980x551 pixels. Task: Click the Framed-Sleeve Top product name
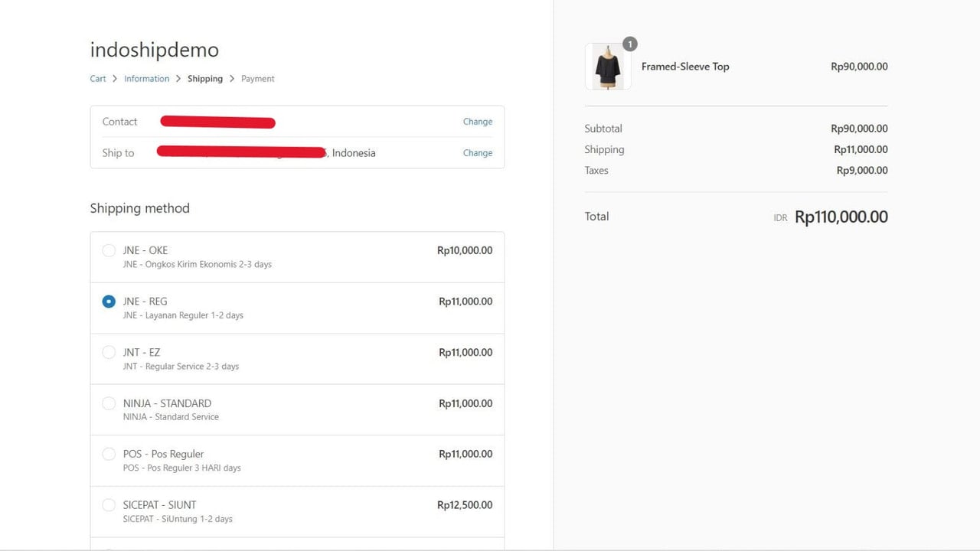click(685, 67)
